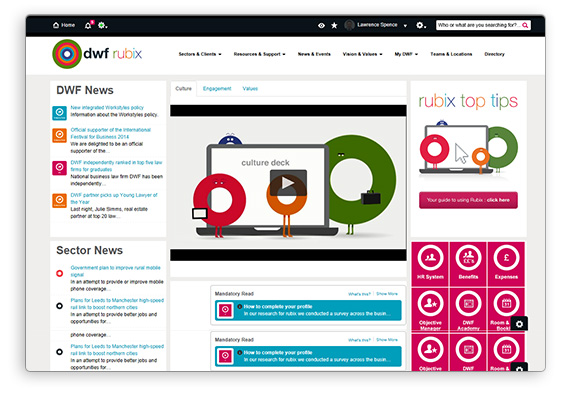Screen dimensions: 570x398
Task: Switch to the Engagement tab
Action: tap(217, 89)
